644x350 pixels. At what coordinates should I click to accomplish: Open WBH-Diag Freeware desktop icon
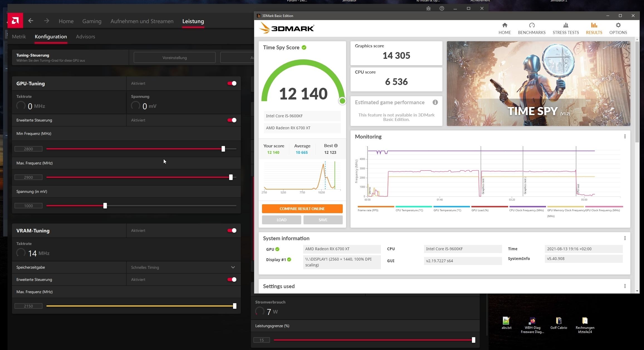[x=532, y=320]
